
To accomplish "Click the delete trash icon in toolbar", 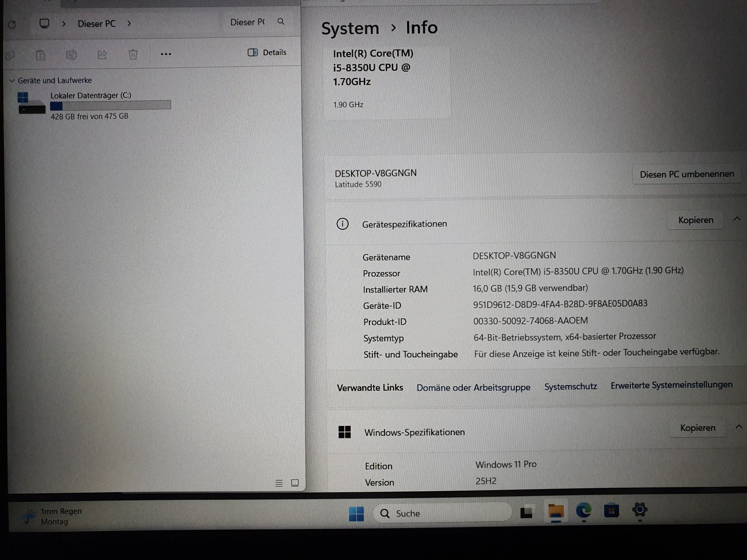I will [x=133, y=54].
